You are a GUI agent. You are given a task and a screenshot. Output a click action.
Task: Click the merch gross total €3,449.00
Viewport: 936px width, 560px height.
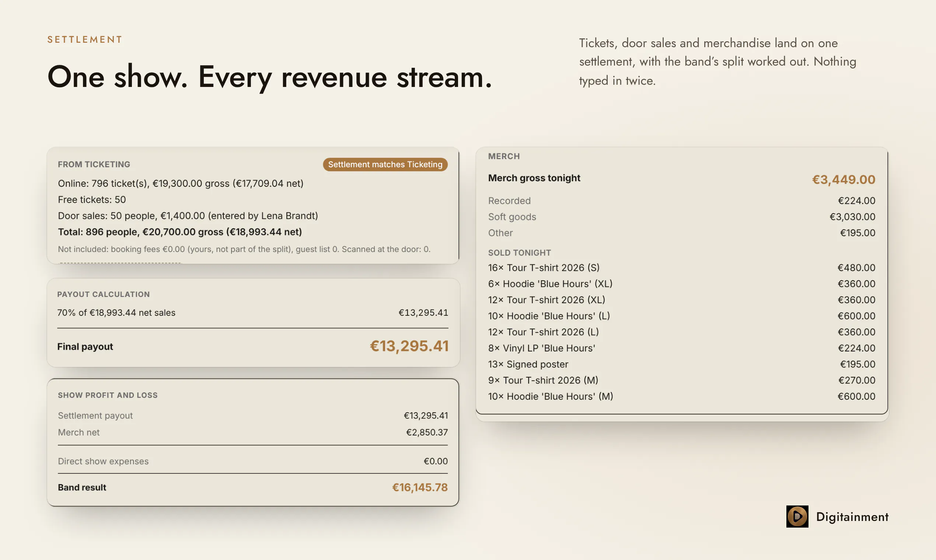(844, 180)
